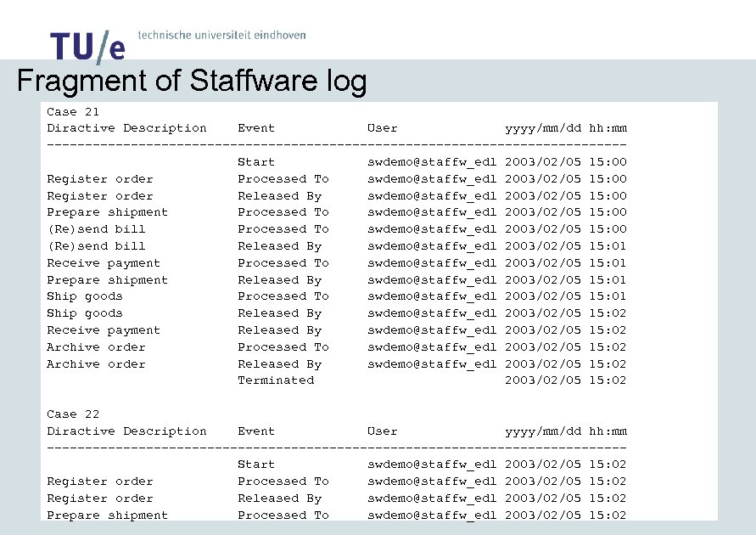Click 'Directive Description' header in Case 21
This screenshot has width=756, height=535.
pyautogui.click(x=126, y=128)
